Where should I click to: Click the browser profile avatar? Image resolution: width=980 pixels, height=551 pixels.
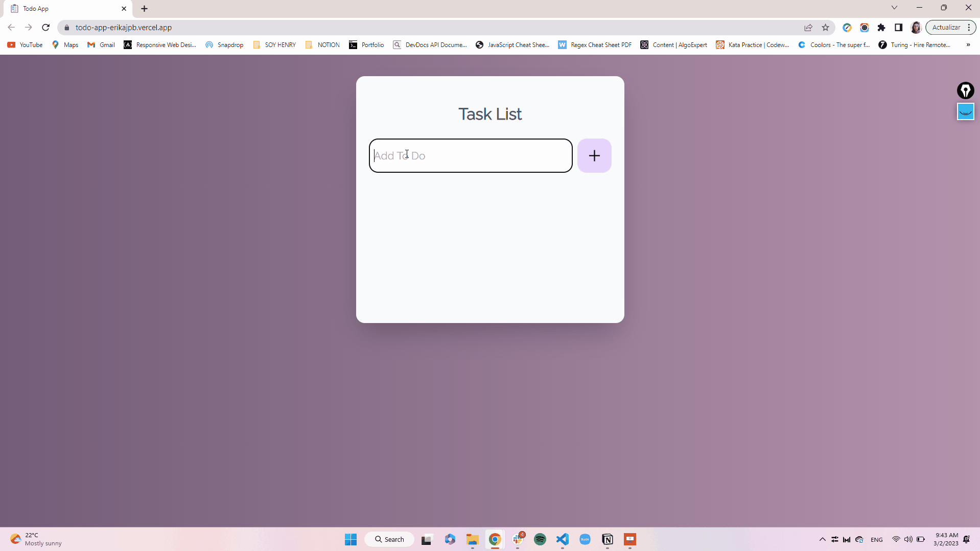click(x=916, y=28)
